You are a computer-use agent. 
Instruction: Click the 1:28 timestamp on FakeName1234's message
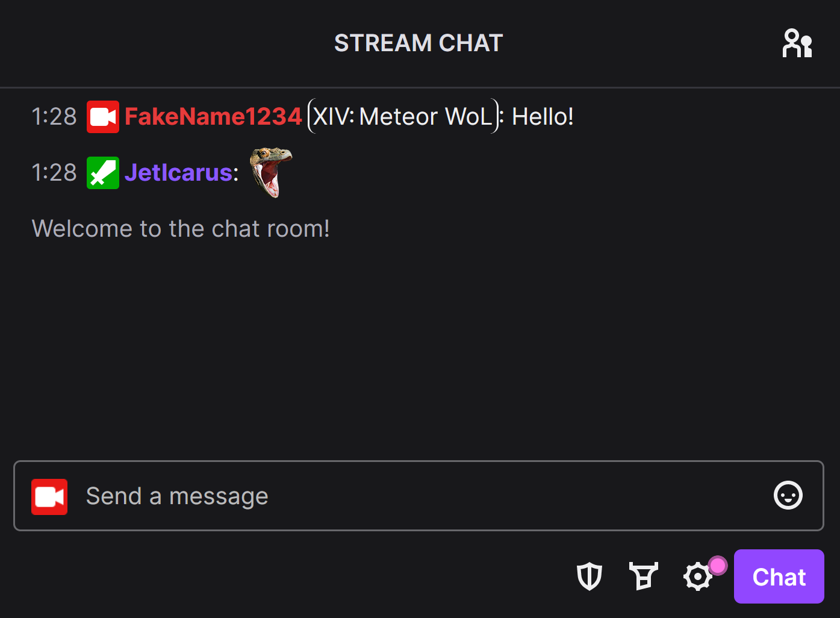(x=54, y=116)
